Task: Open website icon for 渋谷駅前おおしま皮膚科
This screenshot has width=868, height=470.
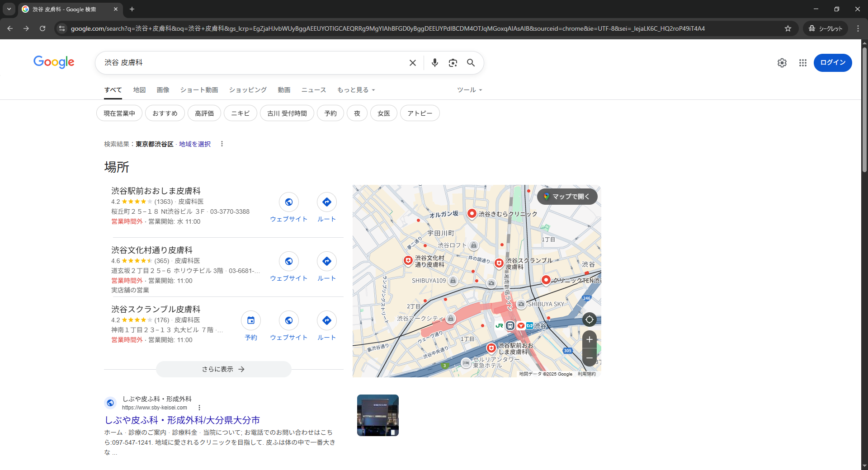Action: point(289,202)
